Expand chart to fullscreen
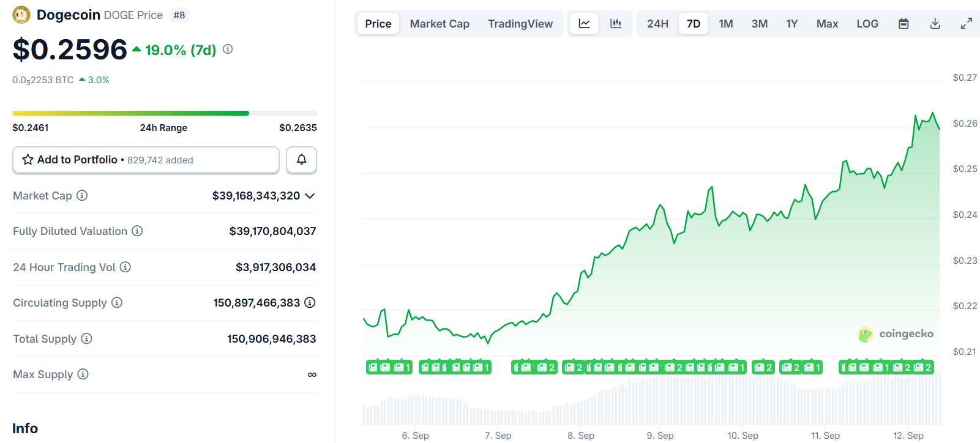The image size is (980, 443). [967, 24]
